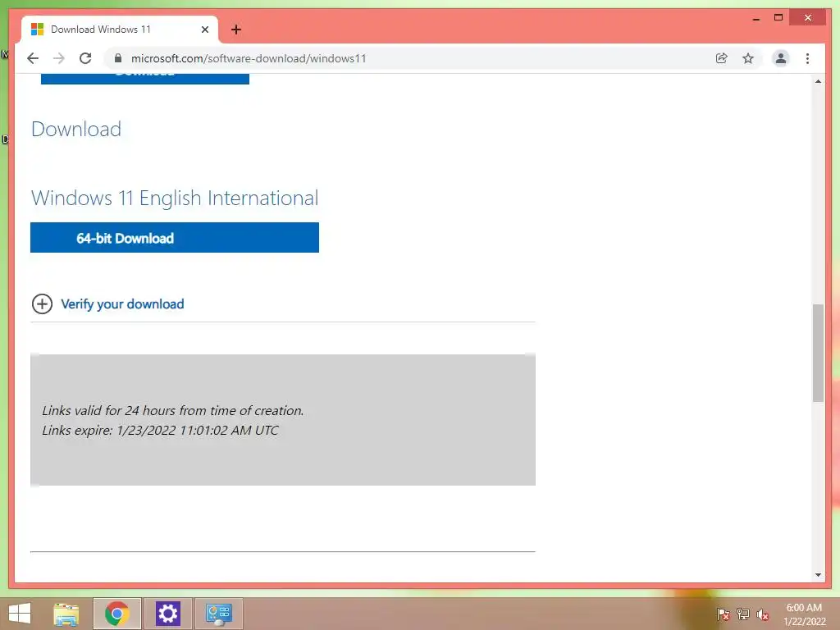Click the forward navigation arrow
Image resolution: width=840 pixels, height=630 pixels.
(x=59, y=58)
